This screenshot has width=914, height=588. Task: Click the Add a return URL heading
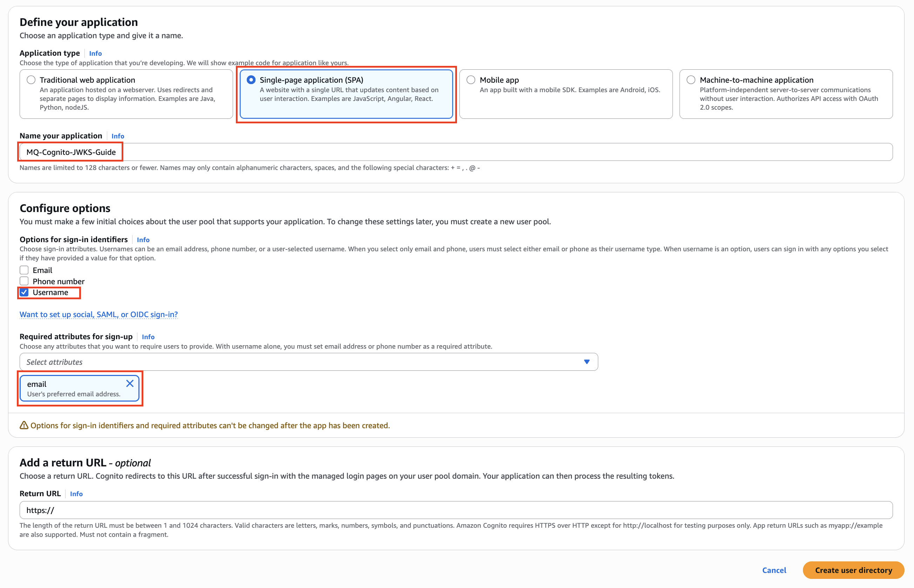[x=85, y=463]
